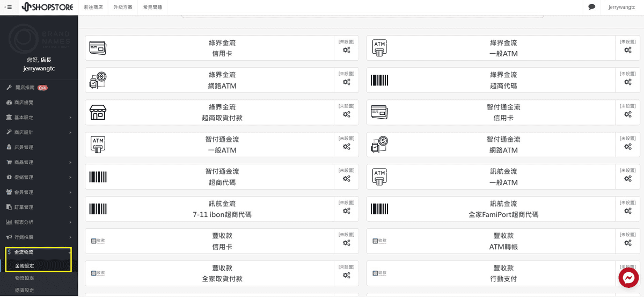Open settings gears for 豐收款 全家取貨付款

[x=347, y=276]
